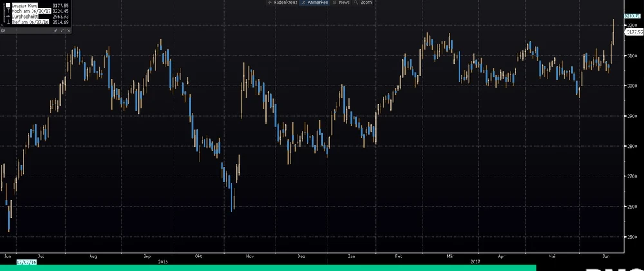Click the Jan label on the time axis
This screenshot has height=271, width=644.
tap(351, 256)
